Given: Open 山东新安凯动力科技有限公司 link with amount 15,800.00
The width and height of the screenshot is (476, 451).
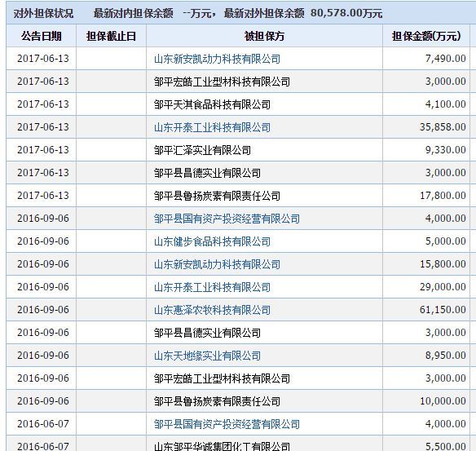Looking at the screenshot, I should (x=217, y=264).
